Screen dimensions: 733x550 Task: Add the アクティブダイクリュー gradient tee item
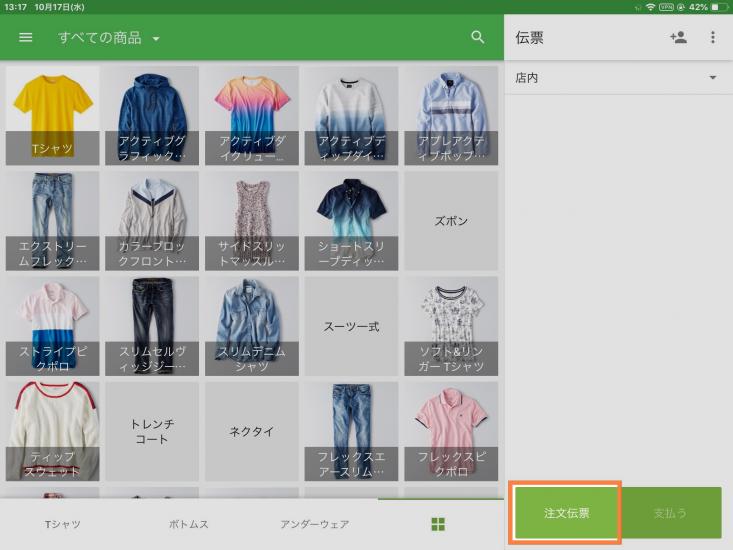tap(252, 115)
